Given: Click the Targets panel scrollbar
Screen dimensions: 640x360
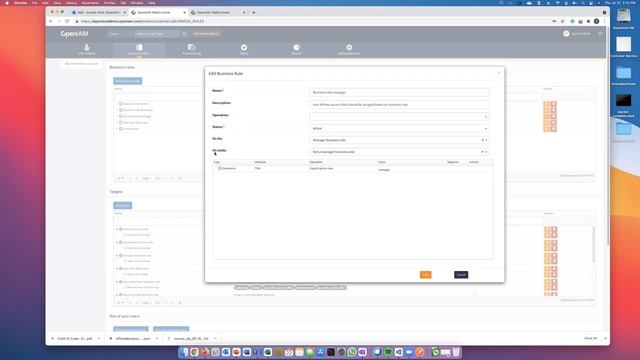Looking at the screenshot, I should (x=593, y=245).
